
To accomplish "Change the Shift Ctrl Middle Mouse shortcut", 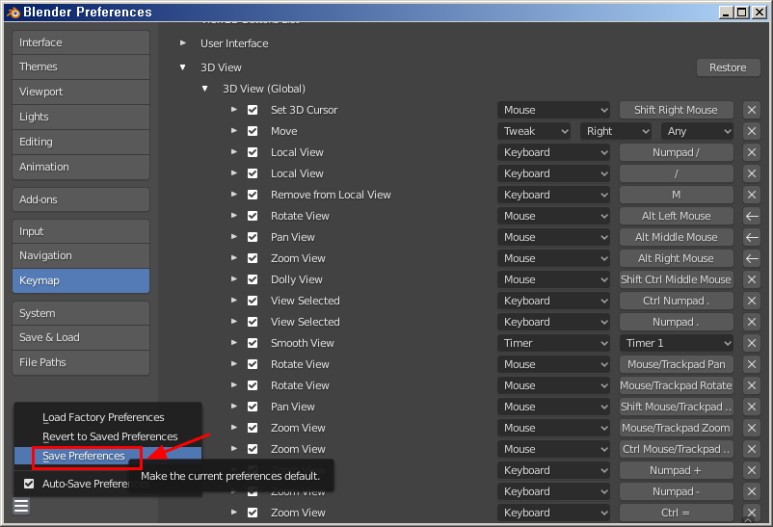I will [x=676, y=280].
